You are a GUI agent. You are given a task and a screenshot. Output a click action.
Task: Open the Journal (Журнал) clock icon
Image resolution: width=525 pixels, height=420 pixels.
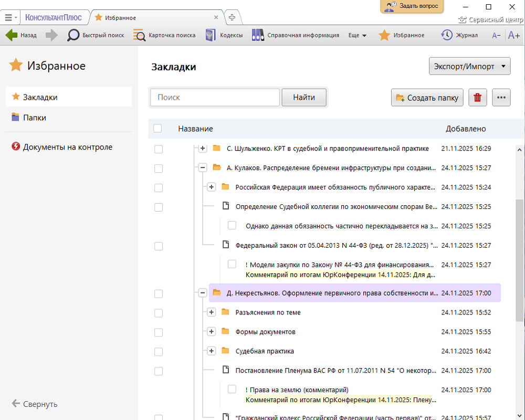click(x=447, y=35)
